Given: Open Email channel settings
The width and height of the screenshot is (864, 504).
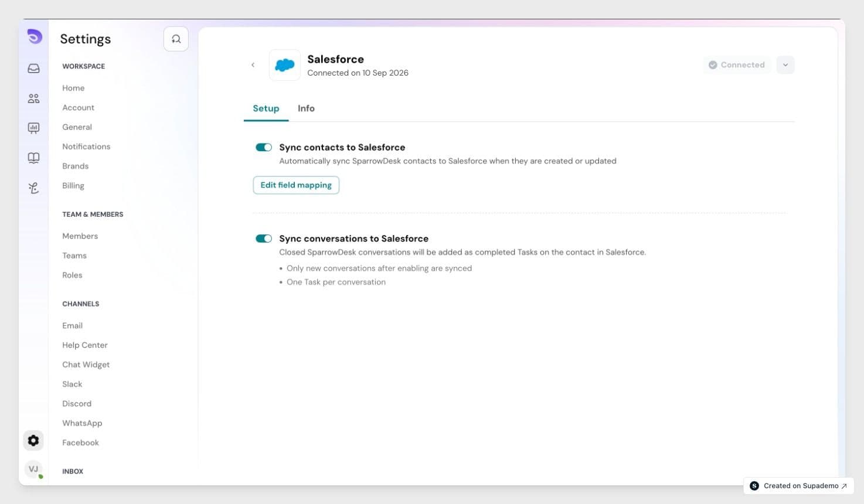Looking at the screenshot, I should tap(72, 326).
